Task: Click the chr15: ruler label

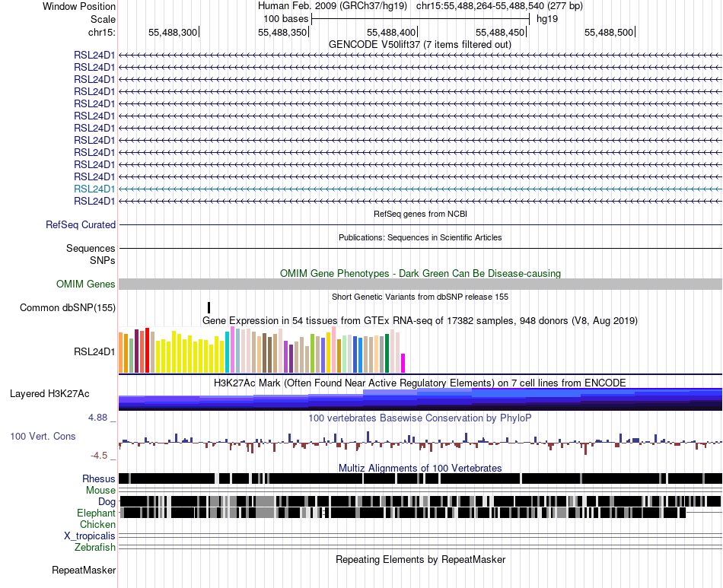Action: click(x=102, y=32)
